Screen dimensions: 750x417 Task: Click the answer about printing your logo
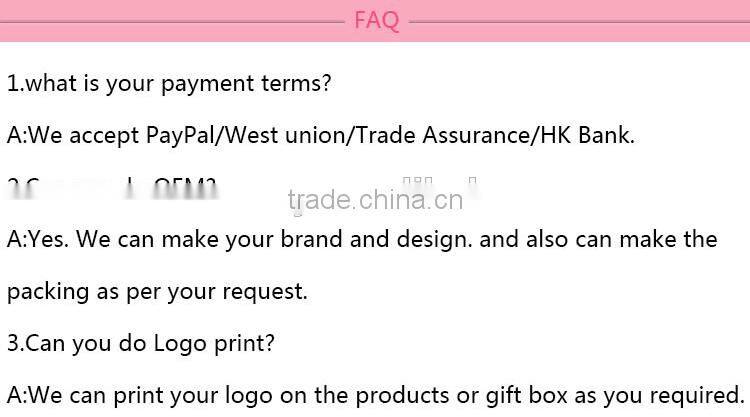point(376,395)
